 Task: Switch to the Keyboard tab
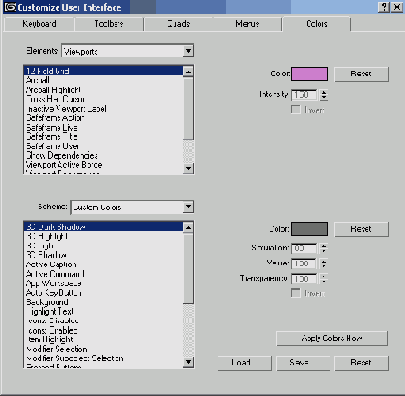[39, 24]
